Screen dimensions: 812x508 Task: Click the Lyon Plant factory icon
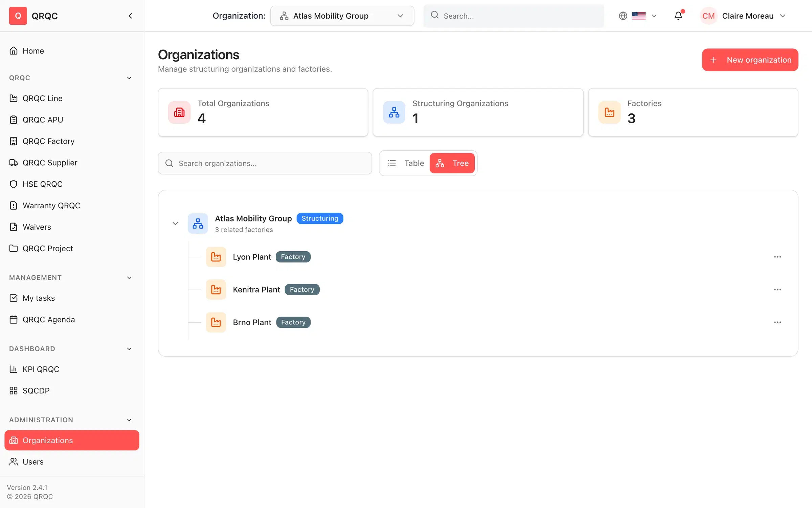click(x=216, y=257)
